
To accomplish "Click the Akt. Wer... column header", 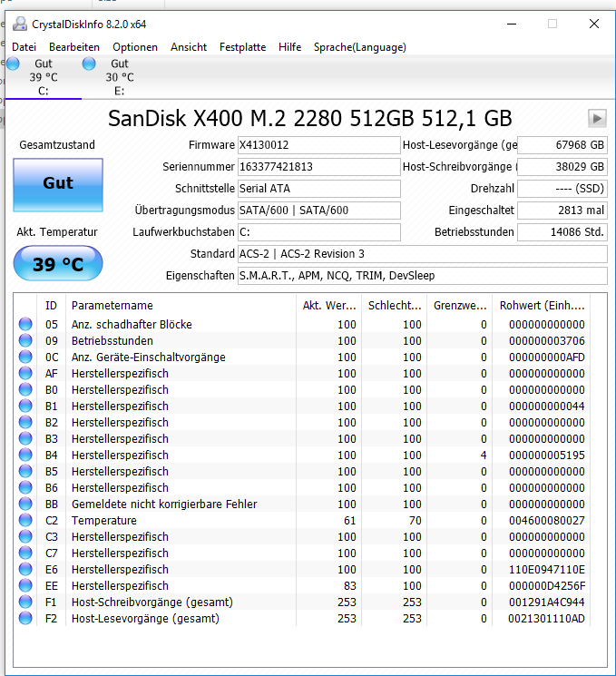I will tap(329, 305).
